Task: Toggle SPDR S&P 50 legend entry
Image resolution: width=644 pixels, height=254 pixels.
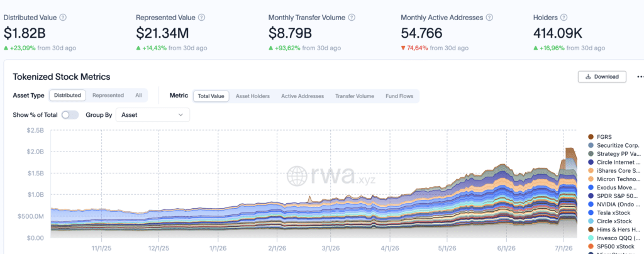Action: tap(614, 196)
